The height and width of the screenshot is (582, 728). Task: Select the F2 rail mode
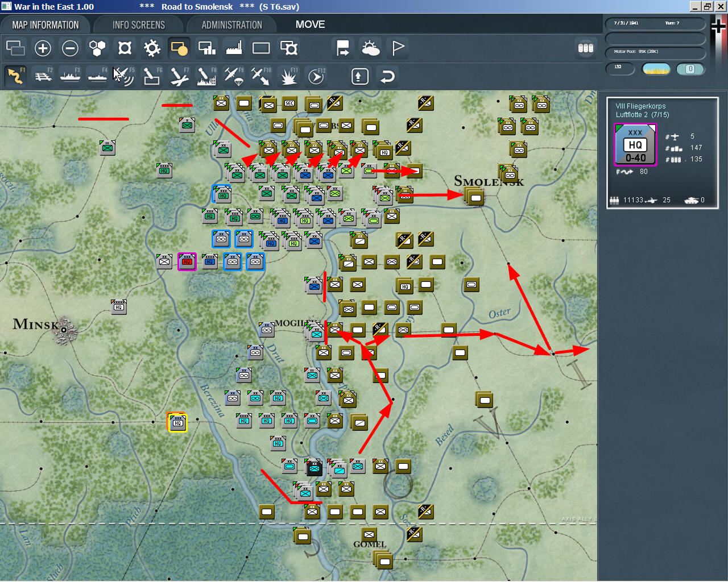point(43,76)
